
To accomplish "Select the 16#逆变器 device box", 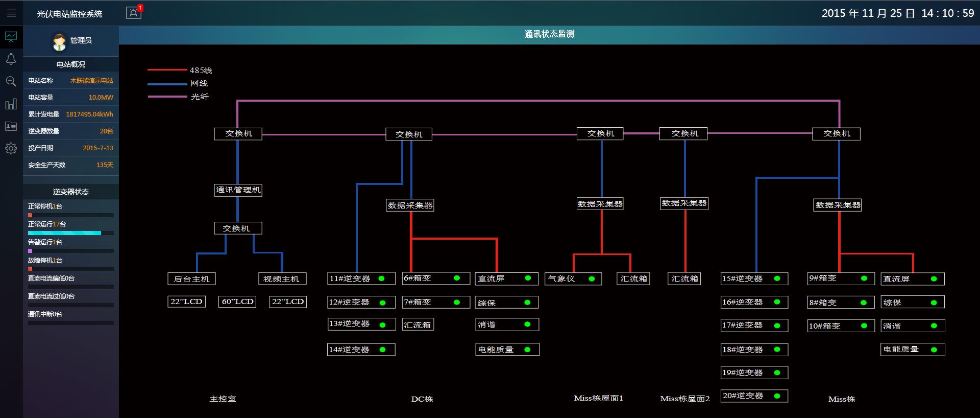I will point(754,302).
